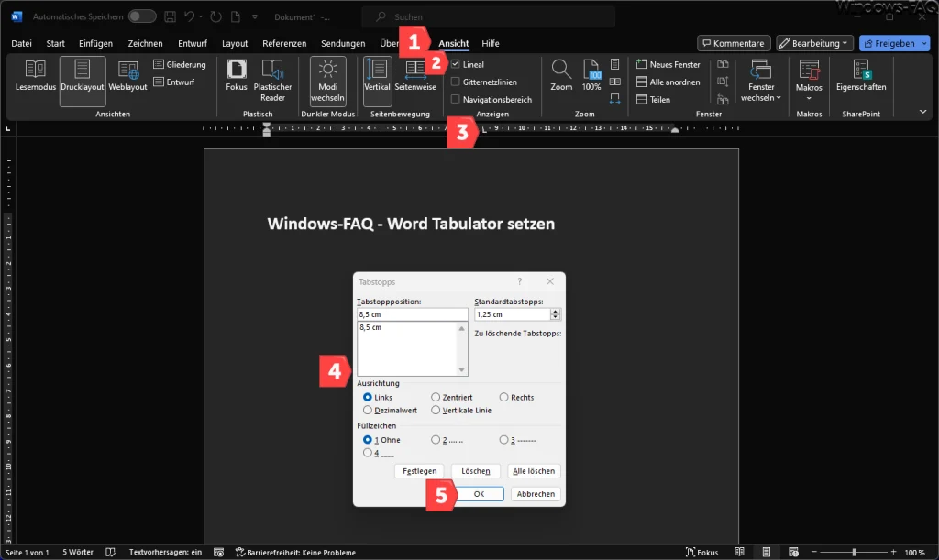The width and height of the screenshot is (939, 560).
Task: Select Links alignment radio button
Action: coord(367,397)
